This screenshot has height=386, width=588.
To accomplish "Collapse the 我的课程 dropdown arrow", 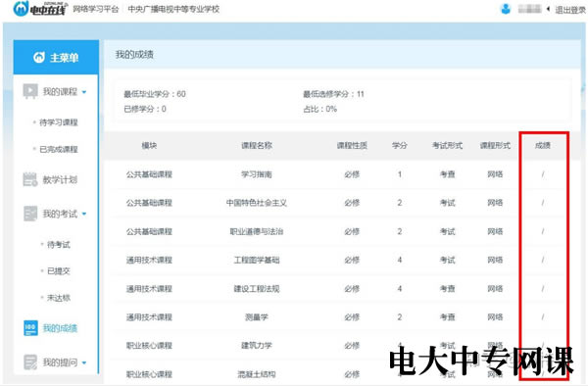I will (84, 92).
